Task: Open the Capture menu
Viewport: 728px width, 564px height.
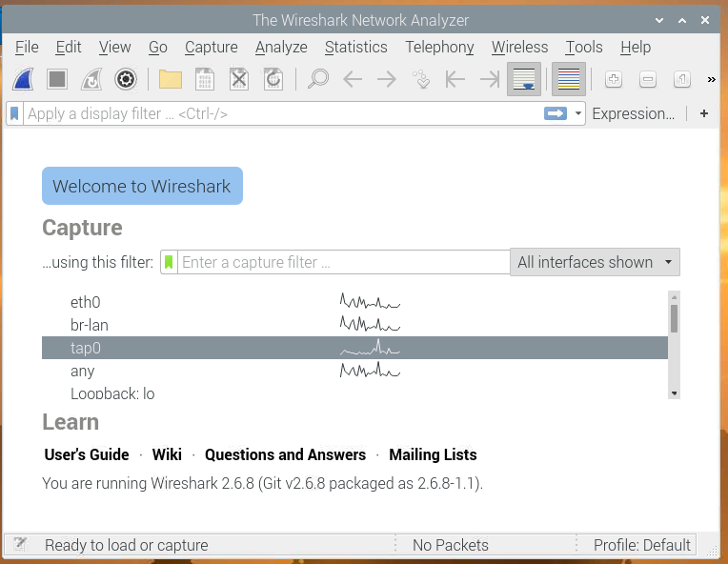Action: click(212, 47)
